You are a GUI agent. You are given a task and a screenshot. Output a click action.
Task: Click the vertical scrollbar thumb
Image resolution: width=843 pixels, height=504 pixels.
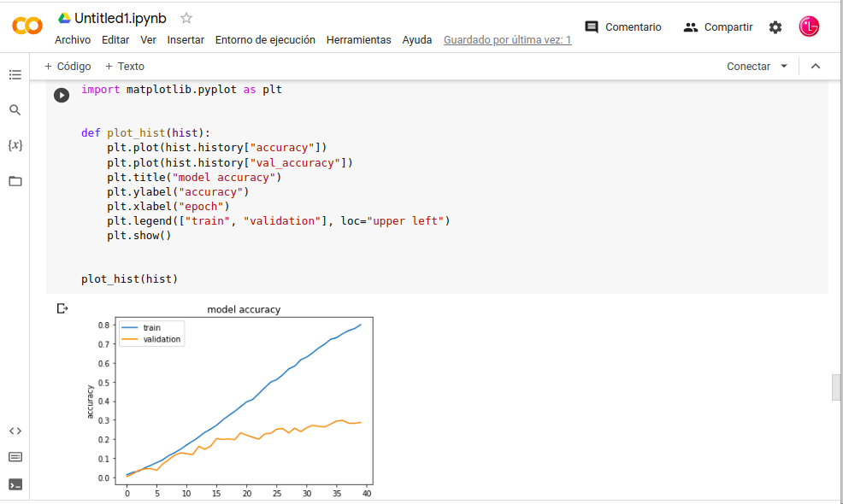[836, 387]
